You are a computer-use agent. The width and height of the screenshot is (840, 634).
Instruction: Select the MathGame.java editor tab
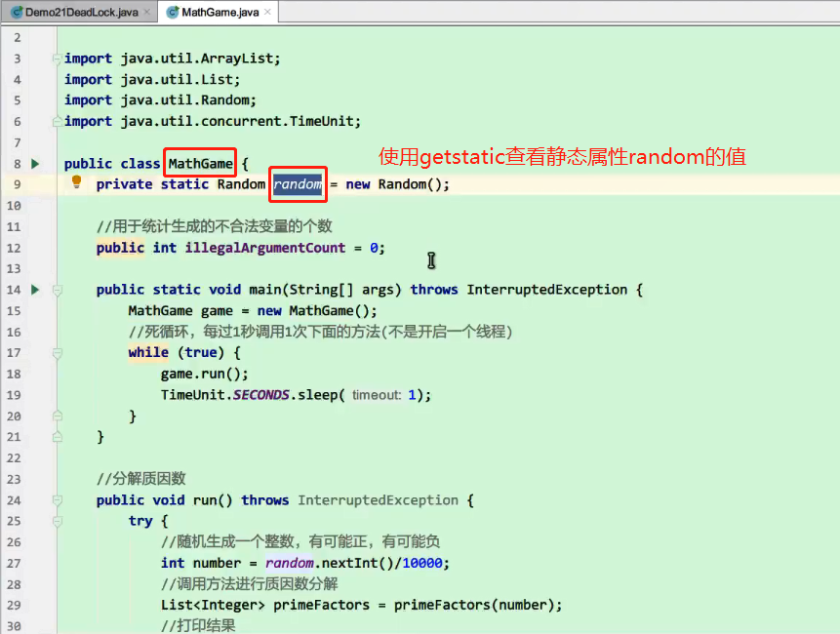[220, 12]
